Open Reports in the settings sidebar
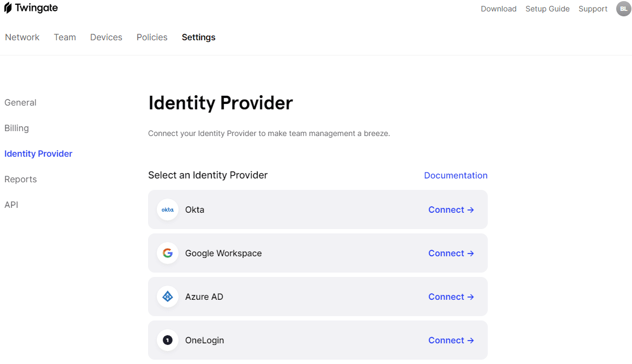Image resolution: width=632 pixels, height=364 pixels. (21, 179)
